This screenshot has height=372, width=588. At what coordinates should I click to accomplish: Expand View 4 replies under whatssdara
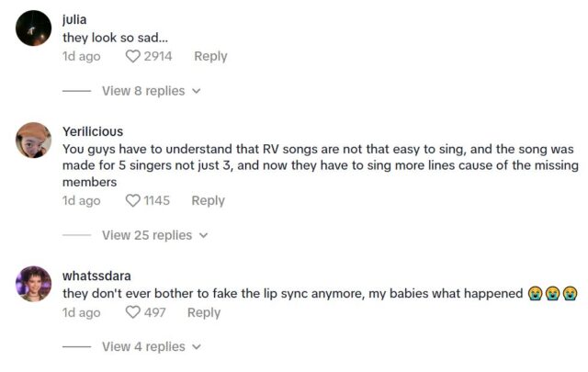142,346
